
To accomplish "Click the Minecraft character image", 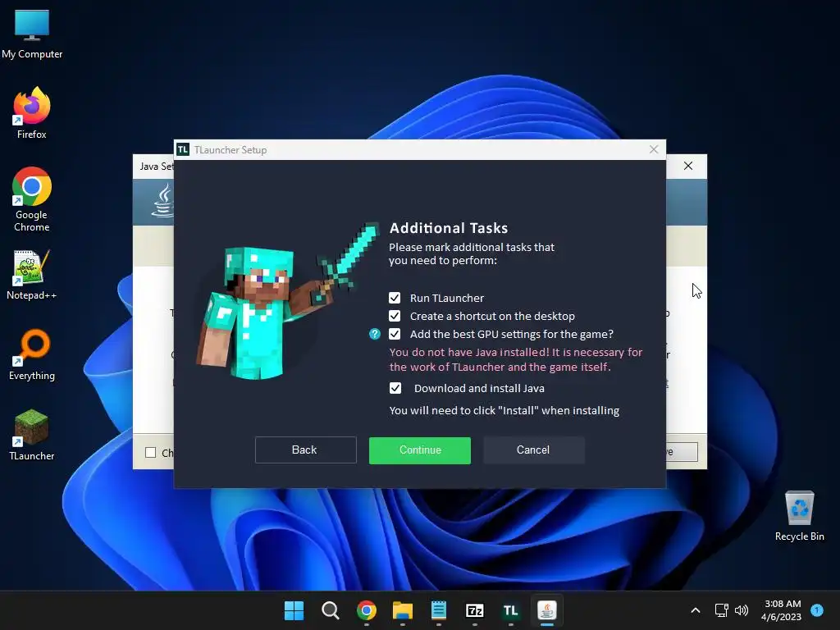I will pos(286,303).
